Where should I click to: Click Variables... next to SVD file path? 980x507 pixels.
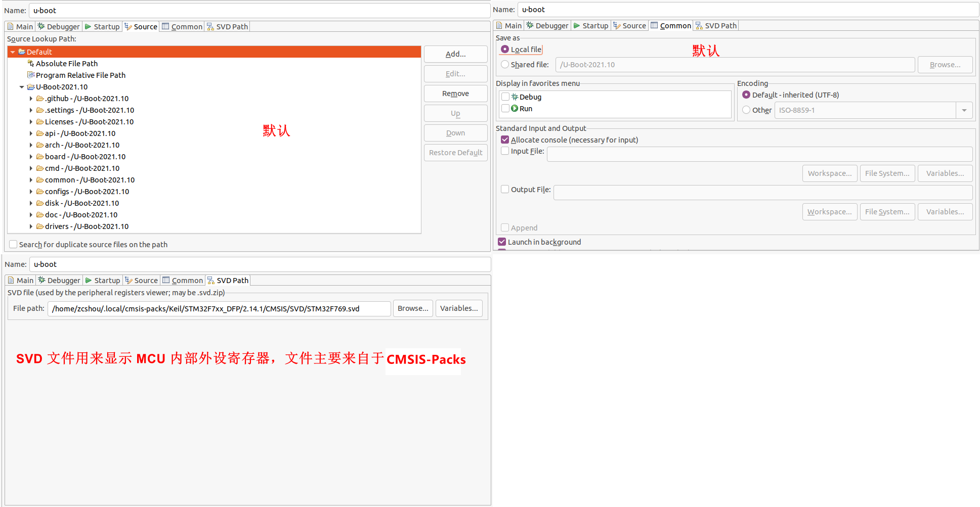(459, 308)
